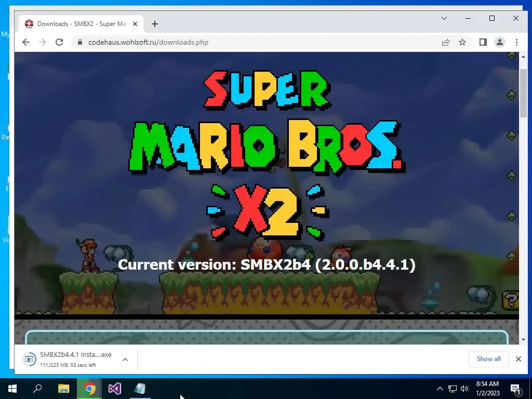Open the Windows Start menu
Image resolution: width=532 pixels, height=399 pixels.
[x=12, y=389]
